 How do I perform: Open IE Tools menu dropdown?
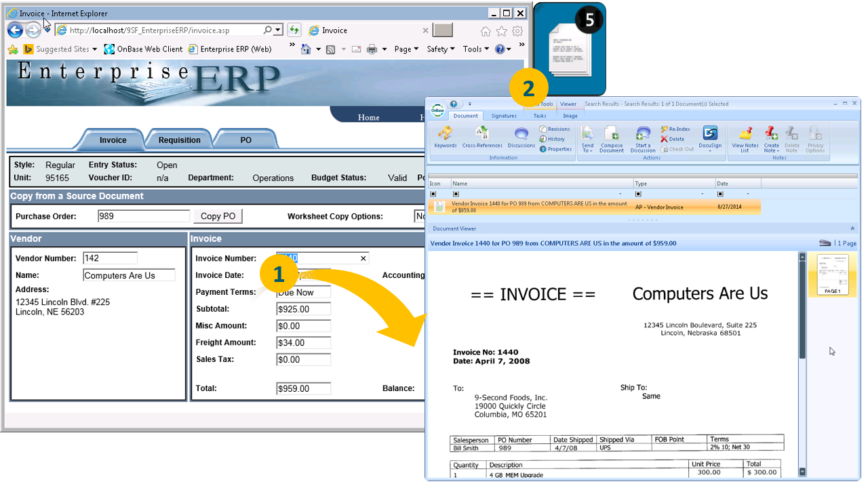475,49
